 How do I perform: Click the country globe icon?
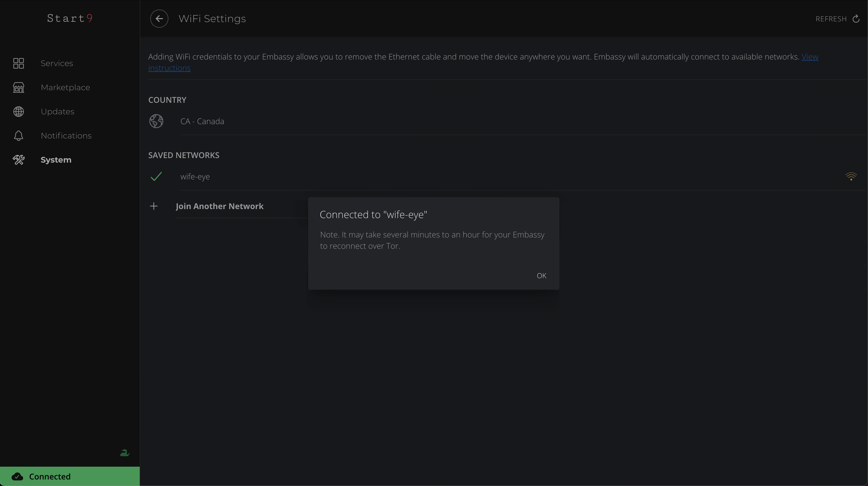click(156, 121)
